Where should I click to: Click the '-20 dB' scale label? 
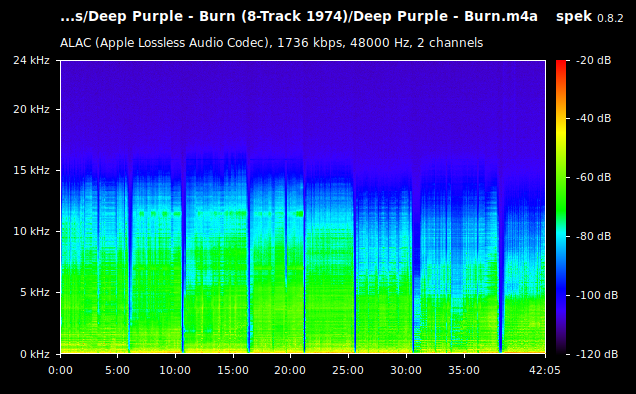click(x=593, y=60)
